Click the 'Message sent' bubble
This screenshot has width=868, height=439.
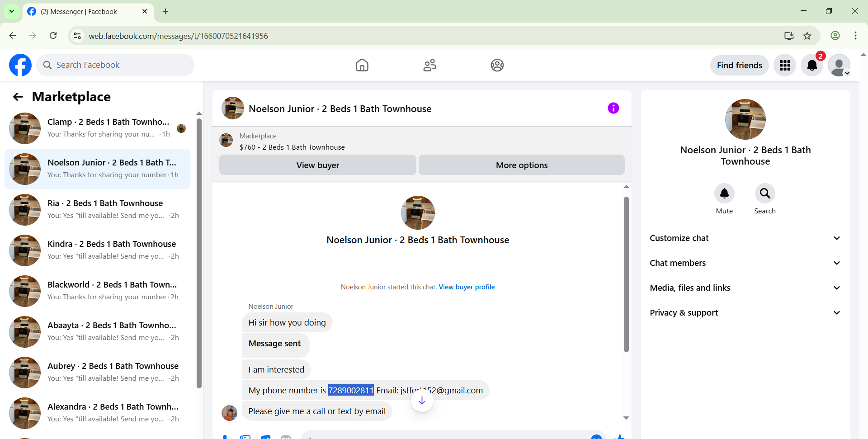click(x=275, y=345)
